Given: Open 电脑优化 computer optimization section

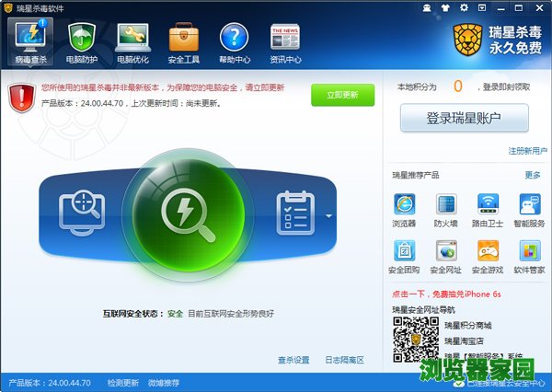Looking at the screenshot, I should point(133,42).
